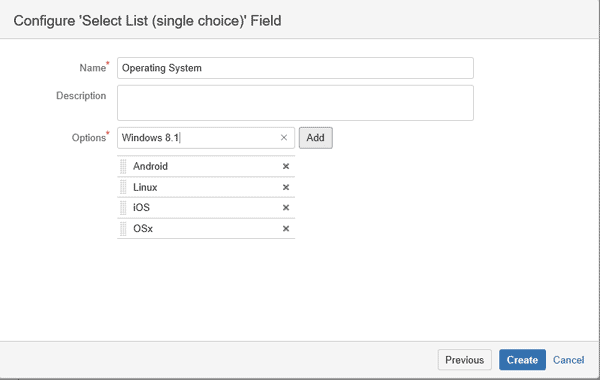Grab the Android row drag handle
The width and height of the screenshot is (600, 380).
coord(123,166)
